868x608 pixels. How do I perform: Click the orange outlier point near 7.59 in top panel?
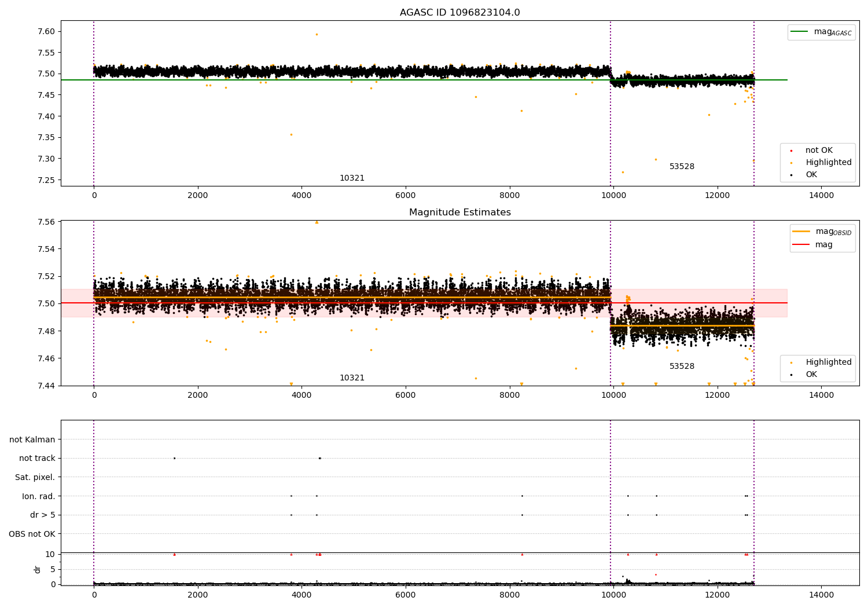coord(317,34)
